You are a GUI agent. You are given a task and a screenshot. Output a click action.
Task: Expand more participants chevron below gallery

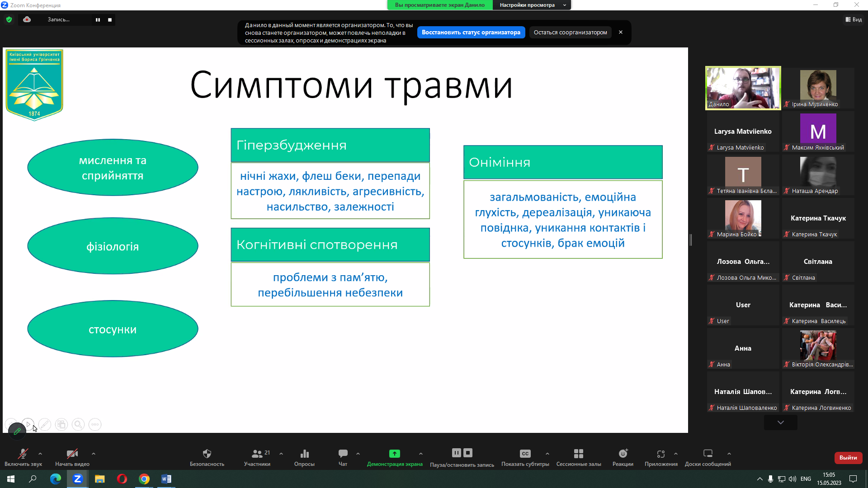coord(780,422)
